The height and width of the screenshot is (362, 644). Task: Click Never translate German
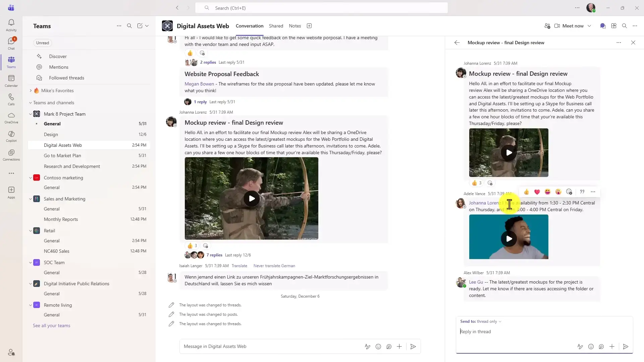tap(274, 266)
